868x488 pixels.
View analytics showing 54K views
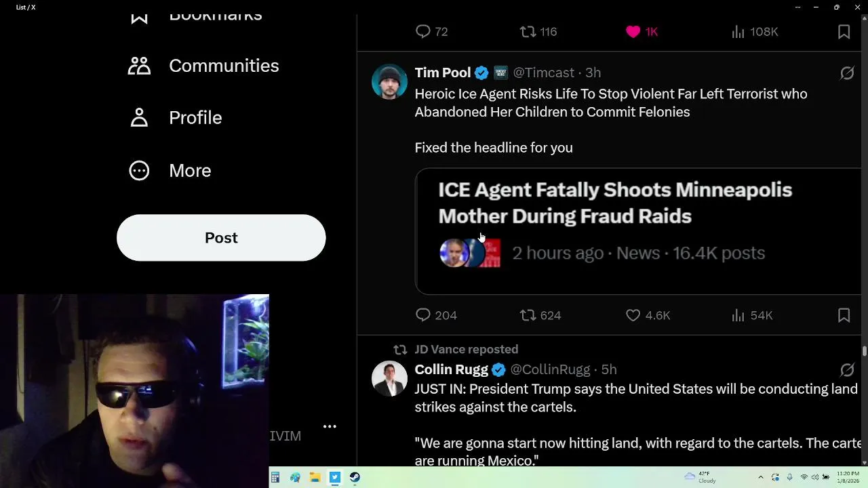pyautogui.click(x=752, y=316)
